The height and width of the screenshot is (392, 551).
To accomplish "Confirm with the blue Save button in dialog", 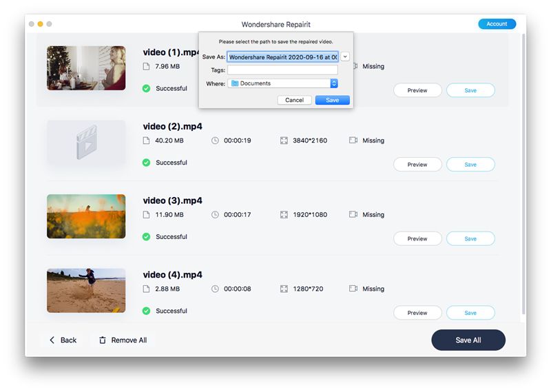I will [333, 100].
